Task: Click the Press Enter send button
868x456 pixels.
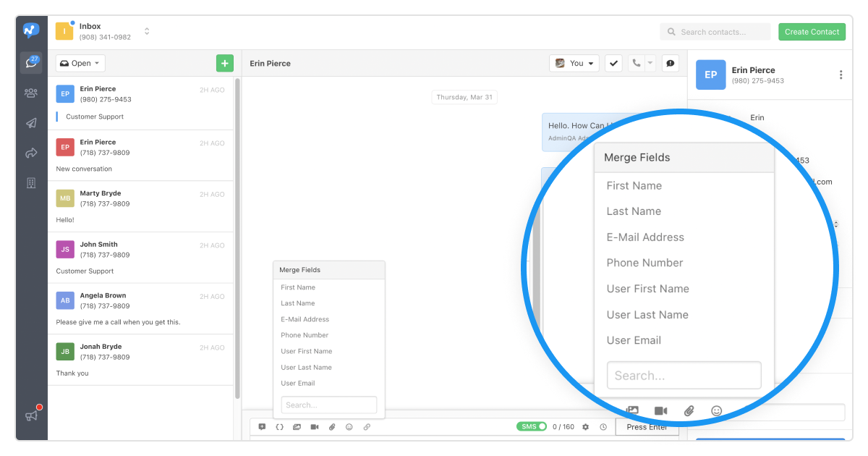Action: pyautogui.click(x=647, y=427)
